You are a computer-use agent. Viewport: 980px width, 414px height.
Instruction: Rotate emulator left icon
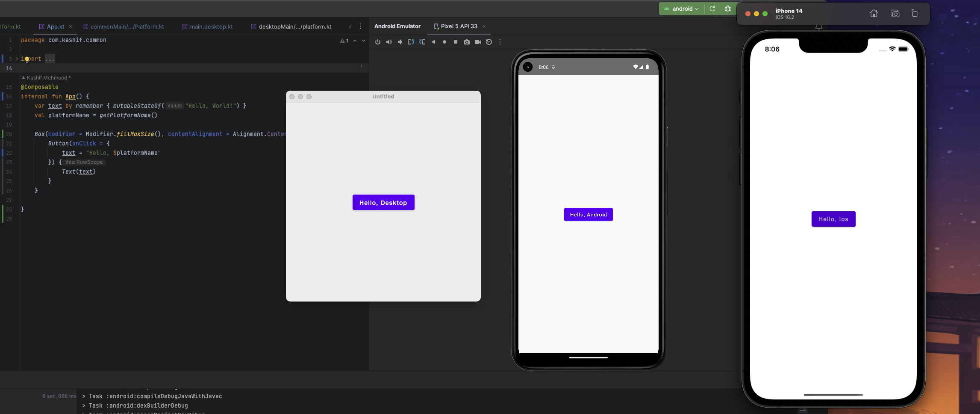pyautogui.click(x=411, y=42)
